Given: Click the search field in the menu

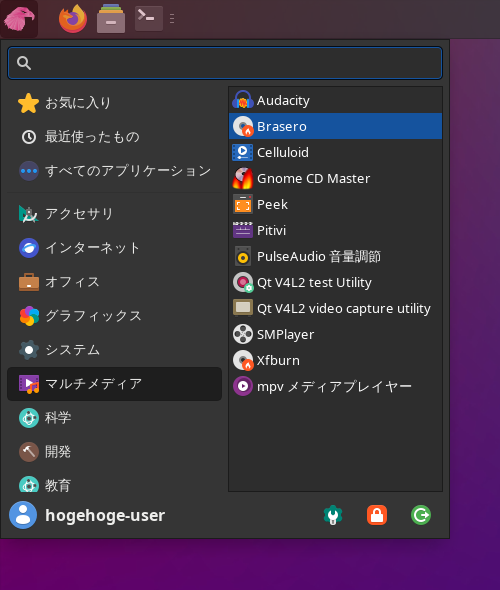Looking at the screenshot, I should point(225,63).
